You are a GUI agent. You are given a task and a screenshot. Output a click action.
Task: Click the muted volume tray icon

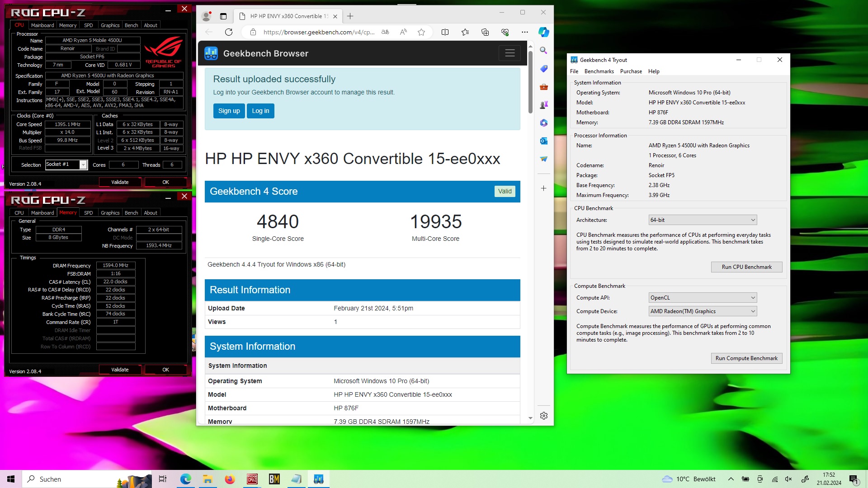(x=788, y=479)
